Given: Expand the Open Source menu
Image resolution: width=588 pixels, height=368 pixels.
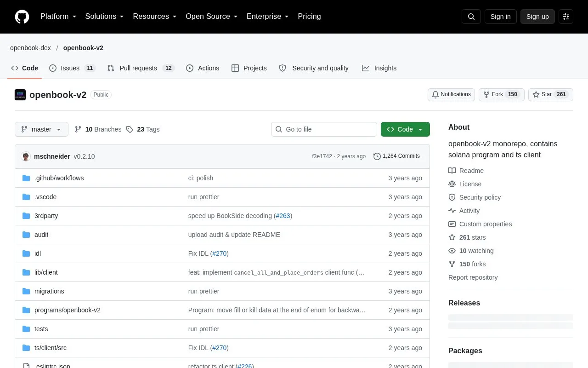Looking at the screenshot, I should click(212, 17).
